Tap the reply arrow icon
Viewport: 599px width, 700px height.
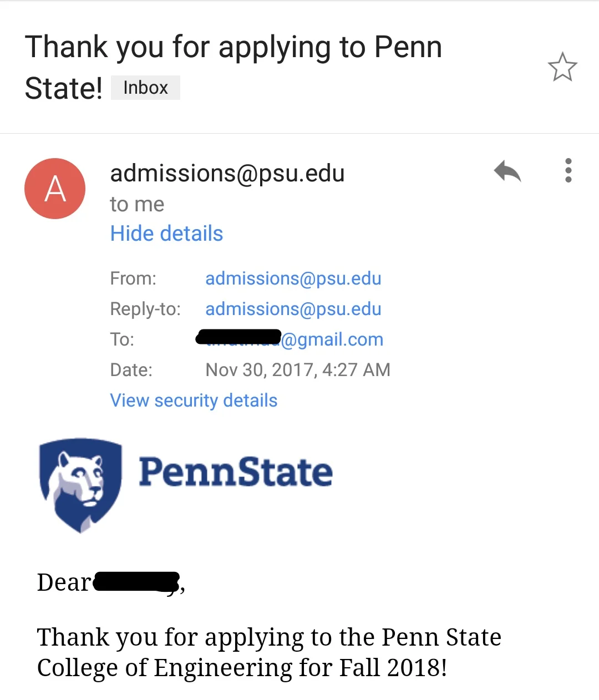pyautogui.click(x=507, y=171)
